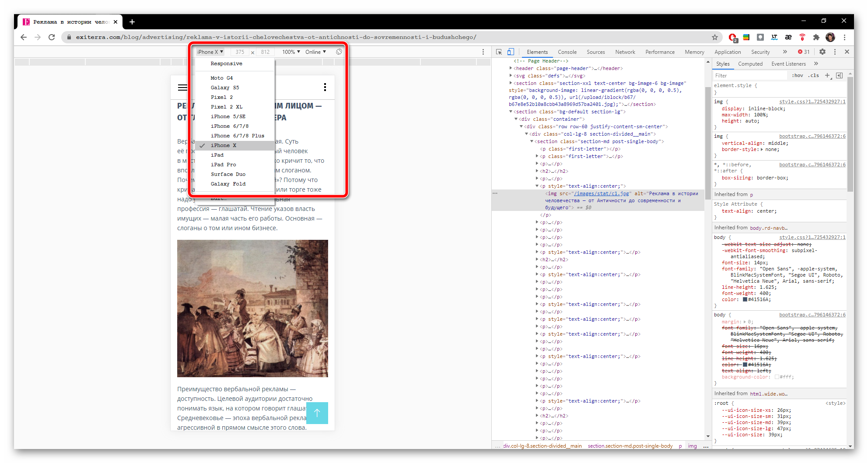
Task: Open DevTools three-dot customize menu
Action: [835, 52]
